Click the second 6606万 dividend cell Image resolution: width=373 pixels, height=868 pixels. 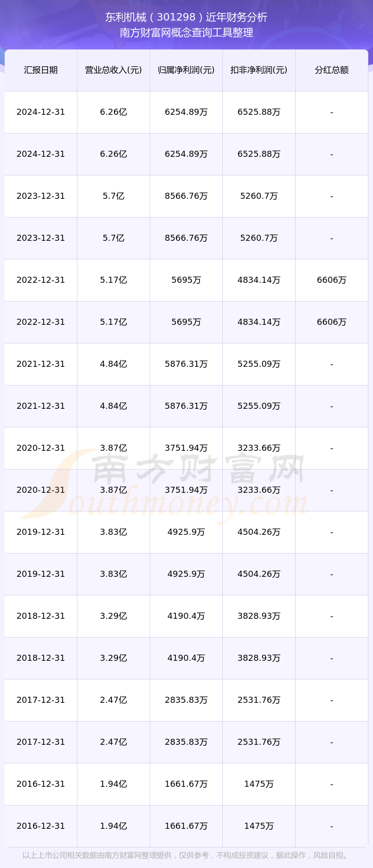click(332, 322)
